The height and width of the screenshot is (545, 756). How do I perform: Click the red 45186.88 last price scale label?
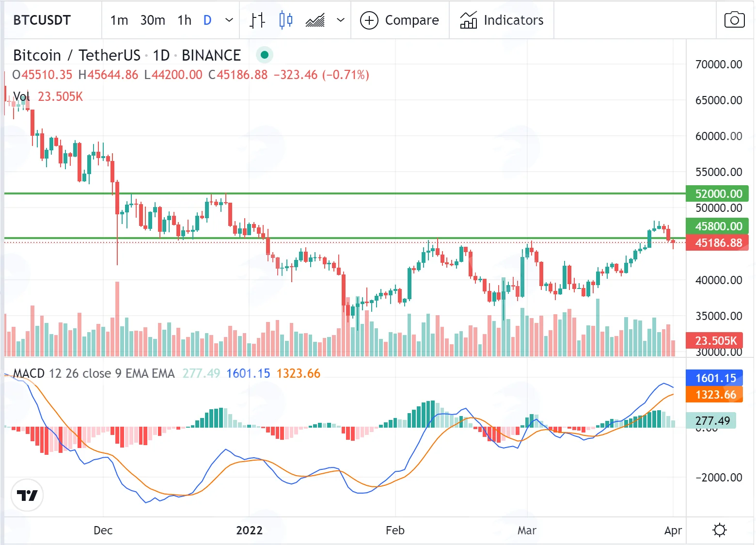pos(718,242)
